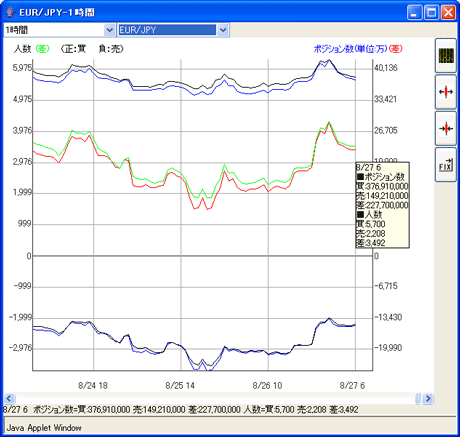Click the 33,421 right axis value
460x437 pixels.
[x=386, y=99]
